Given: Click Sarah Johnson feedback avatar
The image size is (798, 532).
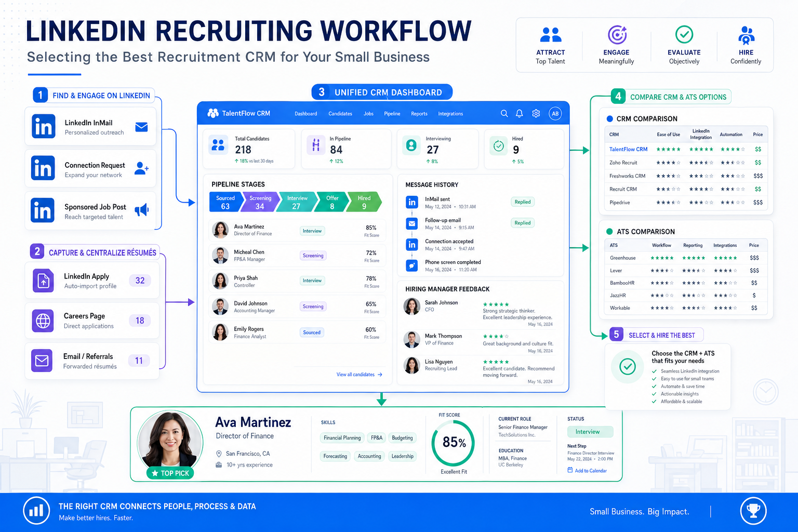Looking at the screenshot, I should click(412, 307).
